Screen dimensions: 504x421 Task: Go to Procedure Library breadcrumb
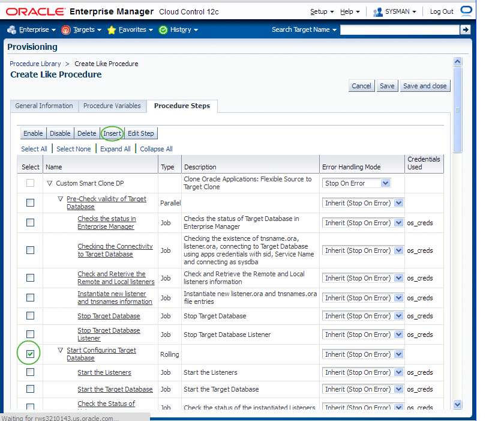(x=35, y=64)
